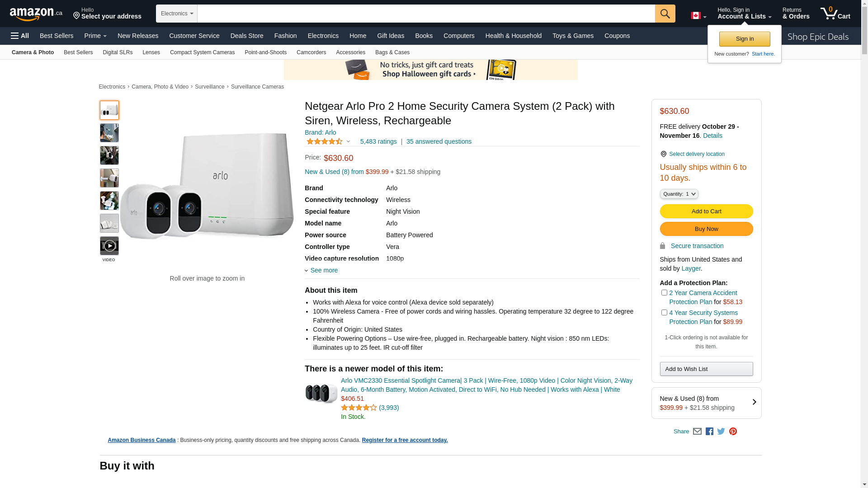
Task: Check the 4 Year Security Systems Protection Plan
Action: 664,313
